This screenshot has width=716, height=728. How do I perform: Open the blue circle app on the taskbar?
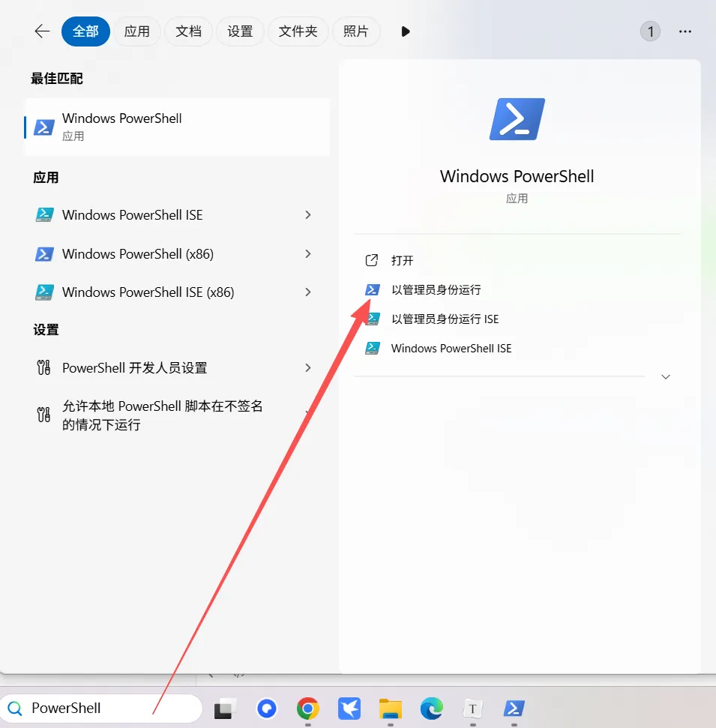266,709
